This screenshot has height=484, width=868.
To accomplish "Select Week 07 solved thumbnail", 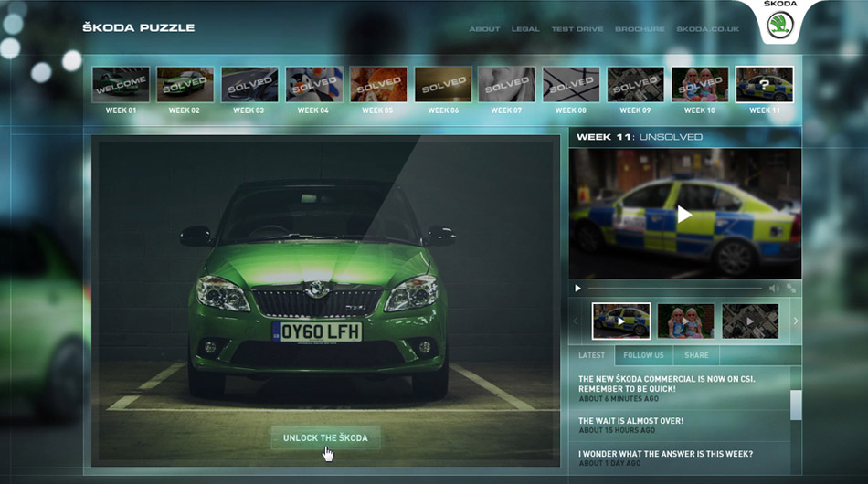I will [506, 85].
